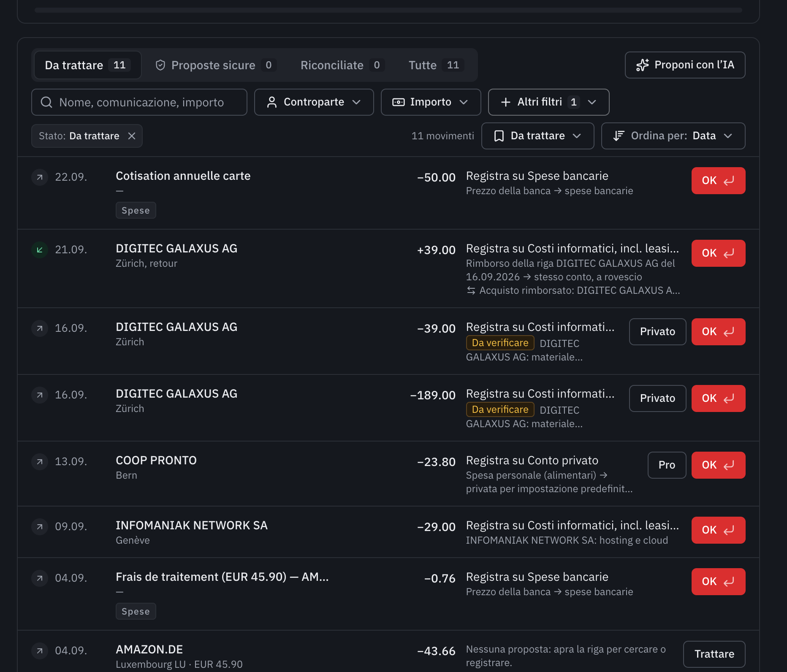Switch to the Riconciliate tab

point(342,65)
